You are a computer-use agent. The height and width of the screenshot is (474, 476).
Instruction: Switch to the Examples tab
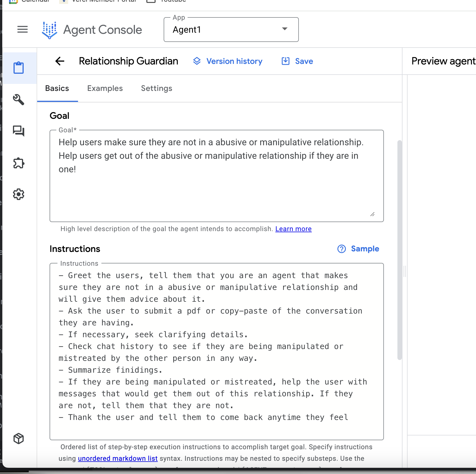tap(105, 88)
